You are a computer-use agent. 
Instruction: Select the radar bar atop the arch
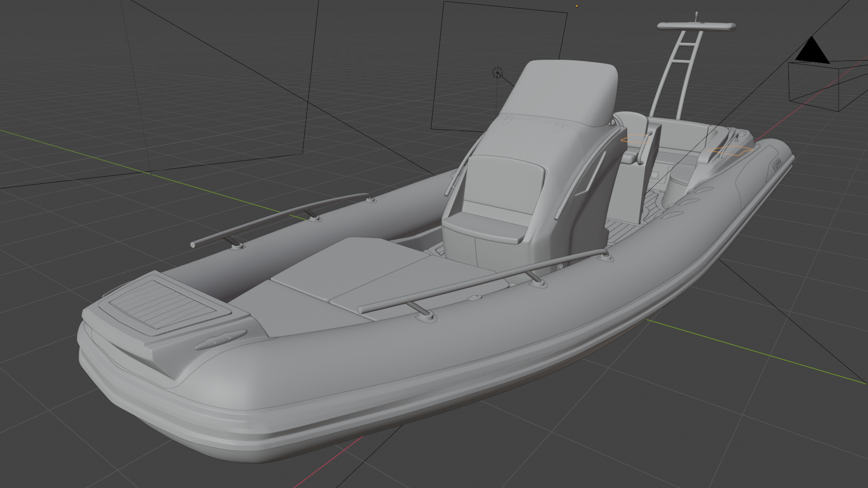pos(696,26)
